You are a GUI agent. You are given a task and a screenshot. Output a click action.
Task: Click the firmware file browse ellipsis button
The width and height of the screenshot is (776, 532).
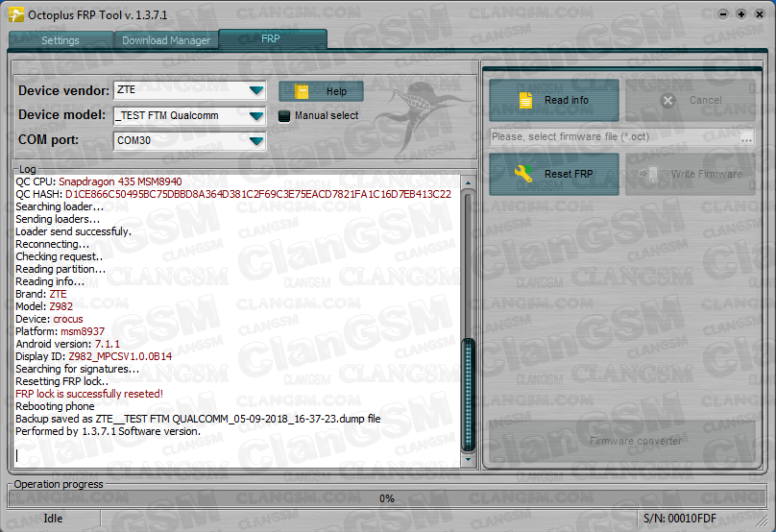[746, 137]
